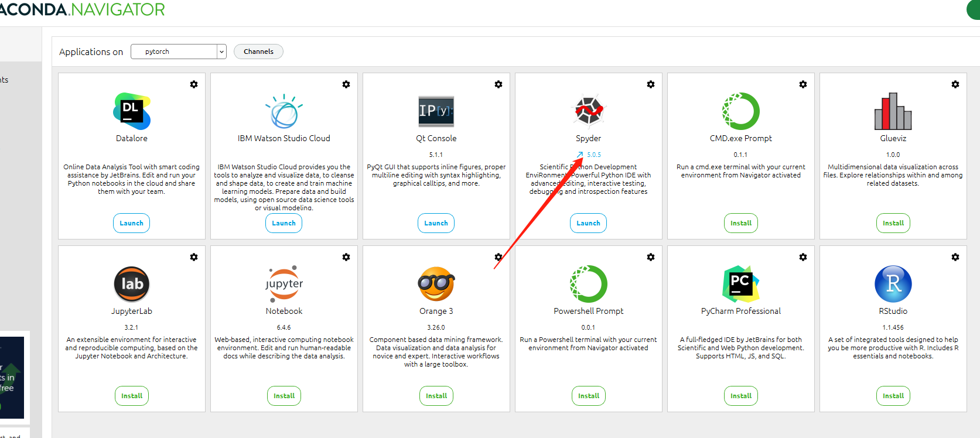980x438 pixels.
Task: Install JupyterLab
Action: pos(132,396)
